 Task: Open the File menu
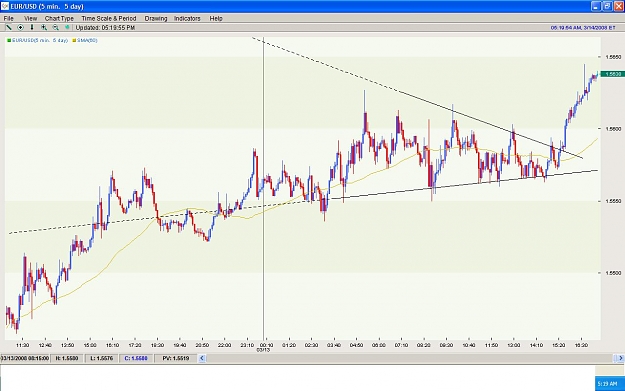pos(8,18)
